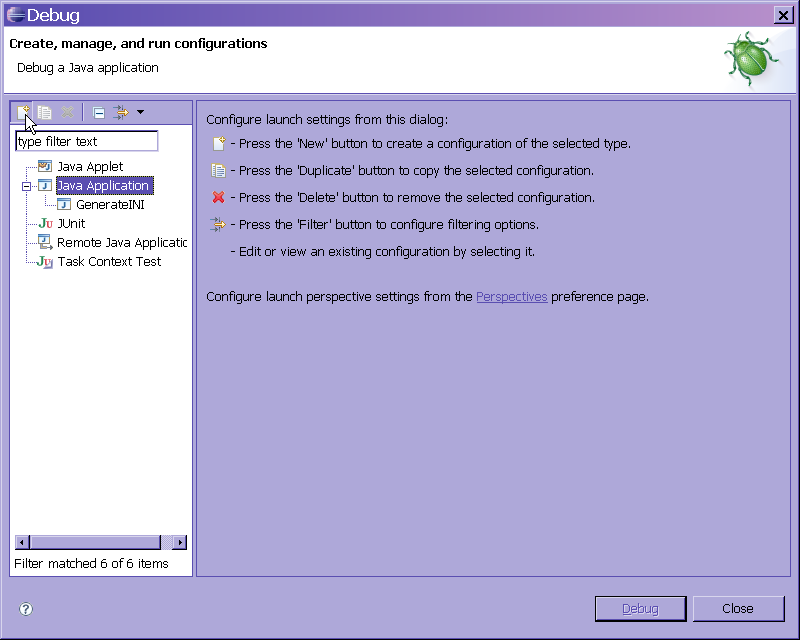
Task: Click the tree's horizontal scrollbar right arrow
Action: pos(180,543)
